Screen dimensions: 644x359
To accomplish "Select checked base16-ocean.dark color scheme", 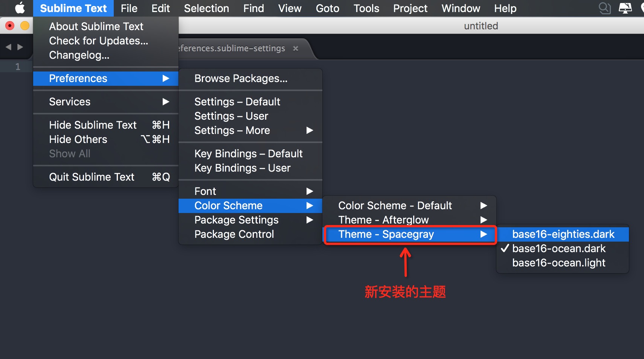I will pos(559,248).
